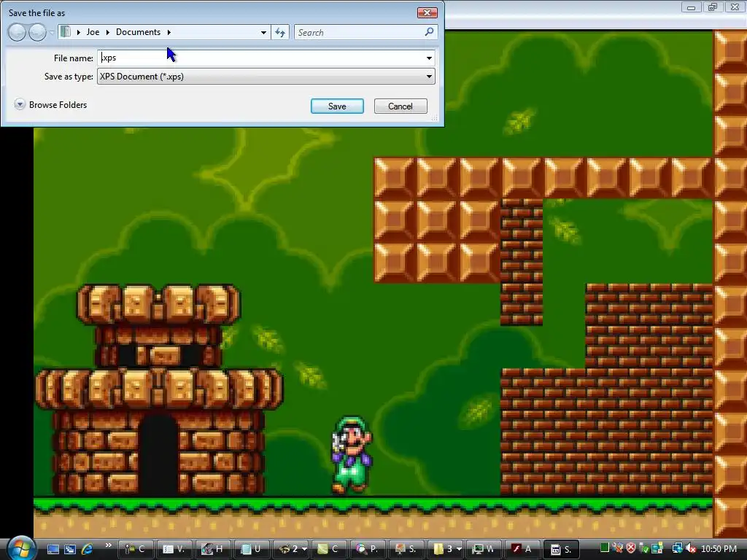The image size is (747, 560).
Task: Click Switch between windows quick launch icon
Action: [70, 549]
